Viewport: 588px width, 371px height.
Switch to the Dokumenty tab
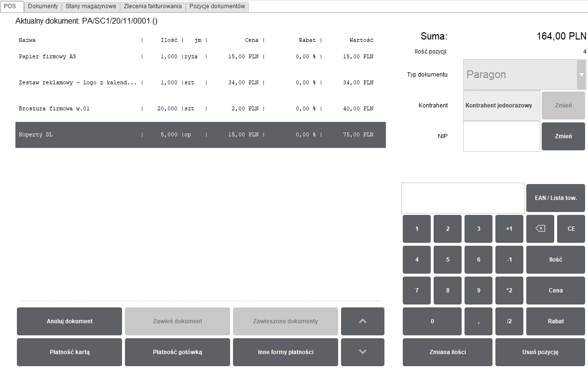(x=43, y=6)
